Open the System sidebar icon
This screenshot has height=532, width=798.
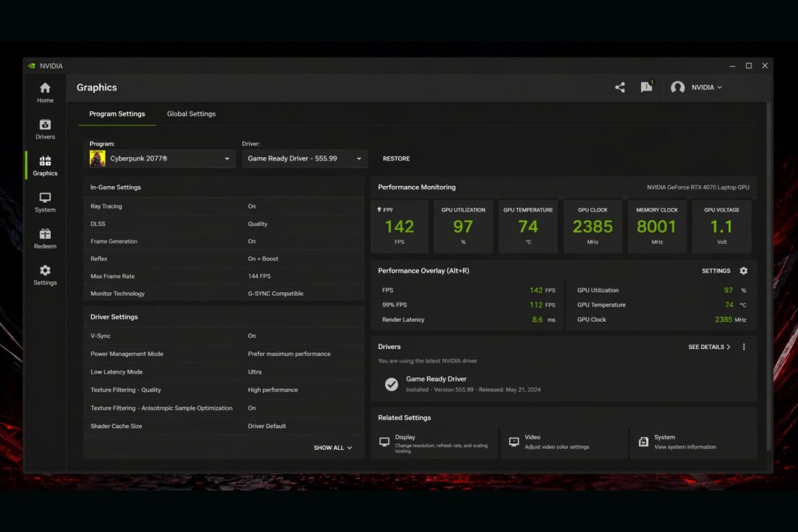(45, 198)
